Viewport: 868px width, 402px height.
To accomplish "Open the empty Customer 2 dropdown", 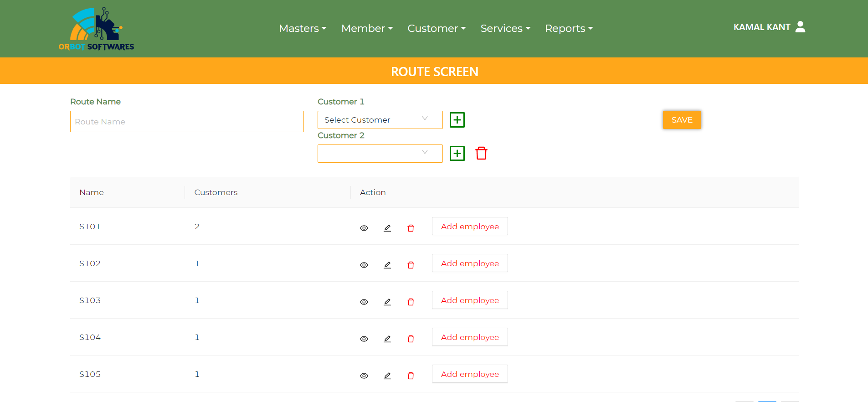I will pyautogui.click(x=380, y=154).
